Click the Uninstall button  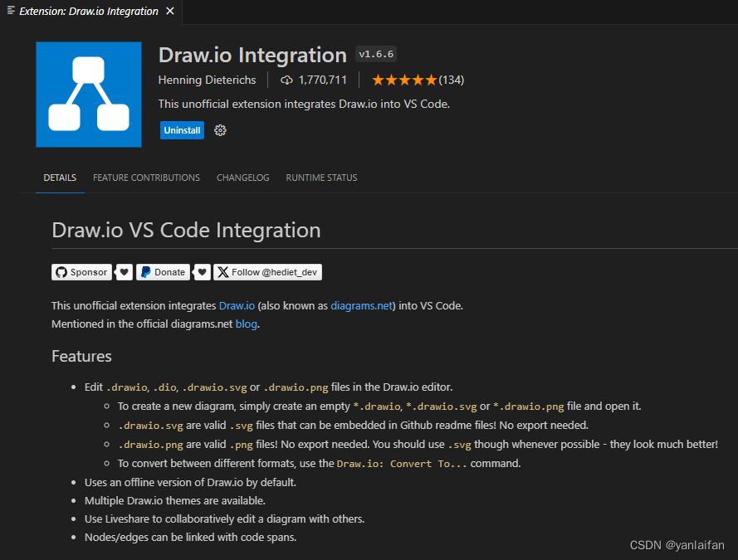(x=182, y=130)
